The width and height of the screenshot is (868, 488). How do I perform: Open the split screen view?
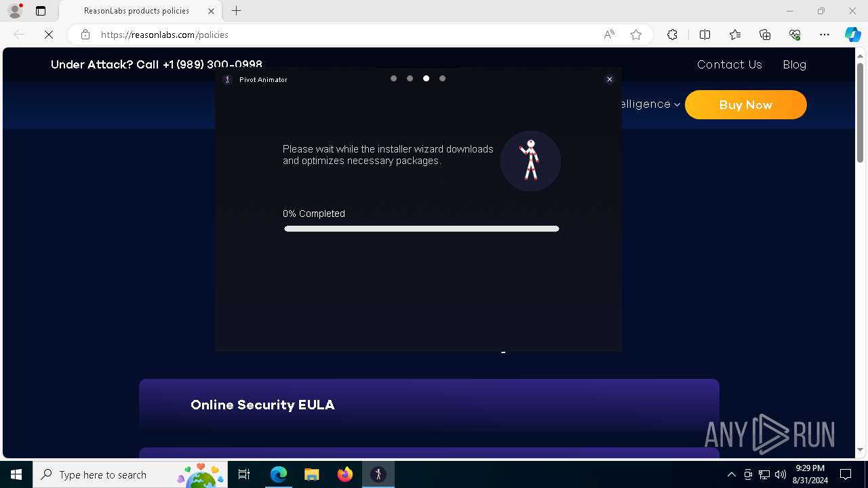click(705, 35)
